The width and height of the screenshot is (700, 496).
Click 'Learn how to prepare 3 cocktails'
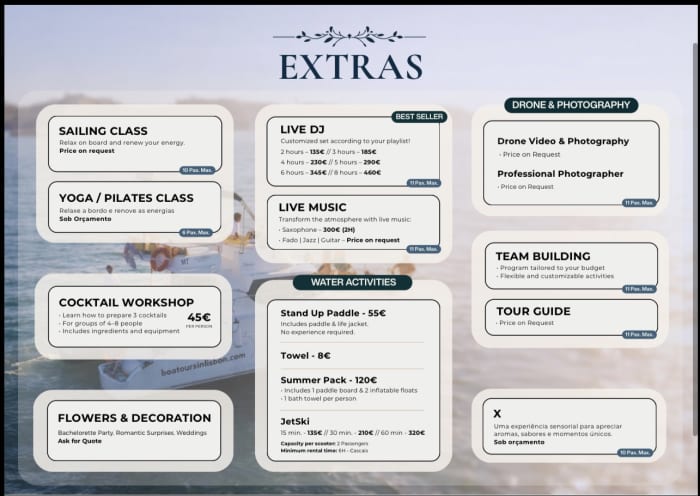point(113,315)
